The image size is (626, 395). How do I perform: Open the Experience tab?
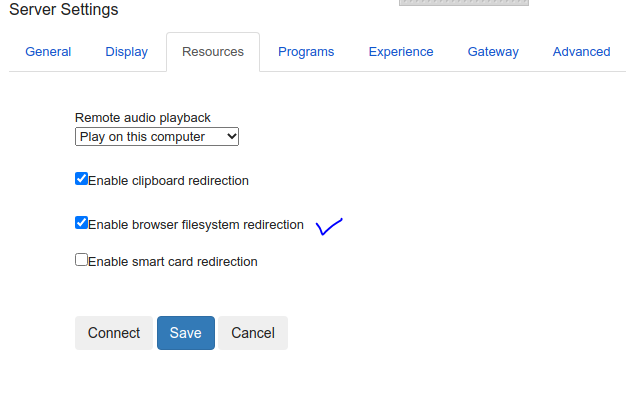click(401, 52)
